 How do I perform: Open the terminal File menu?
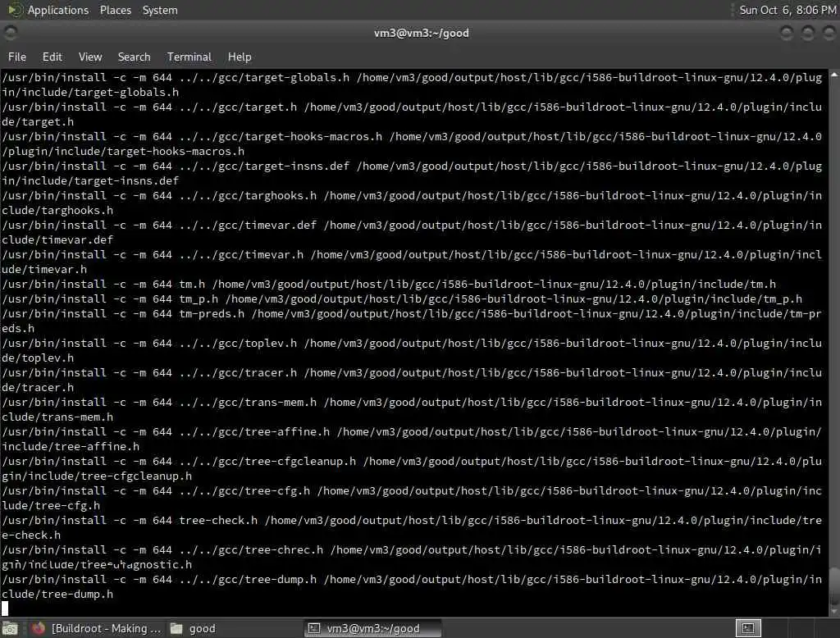click(17, 57)
